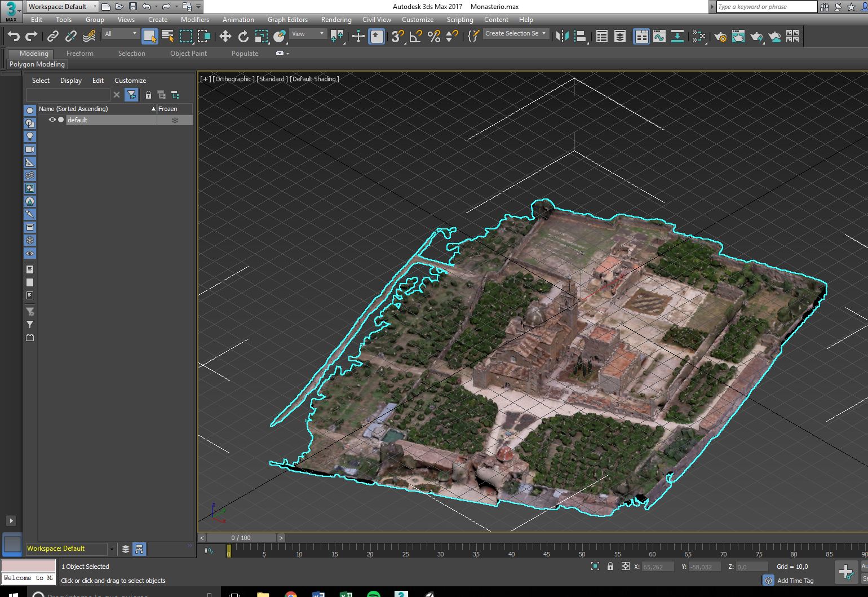
Task: Activate the Select and Place tool
Action: (280, 37)
